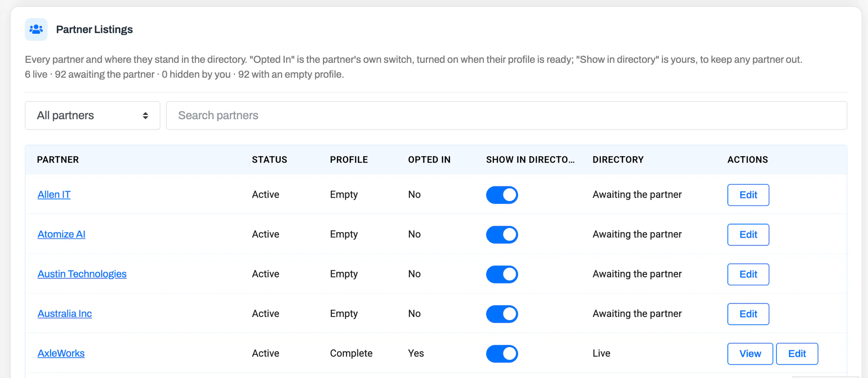Click the Complete profile cell for AxleWorks
Viewport: 868px width, 378px height.
351,353
